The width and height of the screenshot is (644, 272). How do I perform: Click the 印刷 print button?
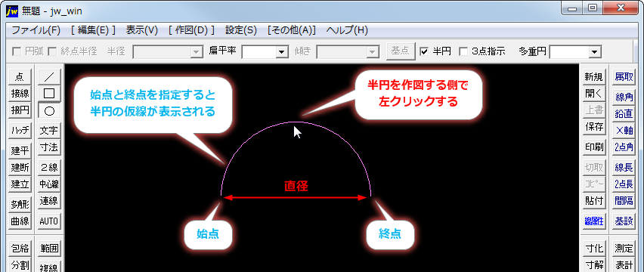[x=594, y=147]
